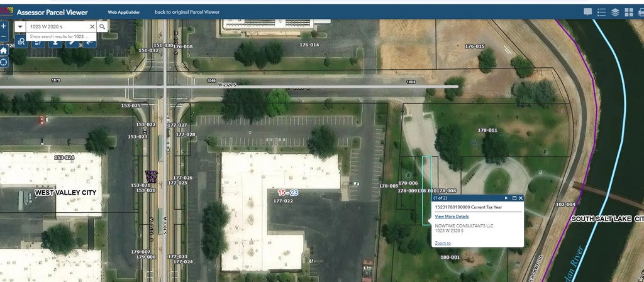The image size is (644, 282).
Task: Click 'Zoom to' in the parcel popup
Action: coord(442,243)
